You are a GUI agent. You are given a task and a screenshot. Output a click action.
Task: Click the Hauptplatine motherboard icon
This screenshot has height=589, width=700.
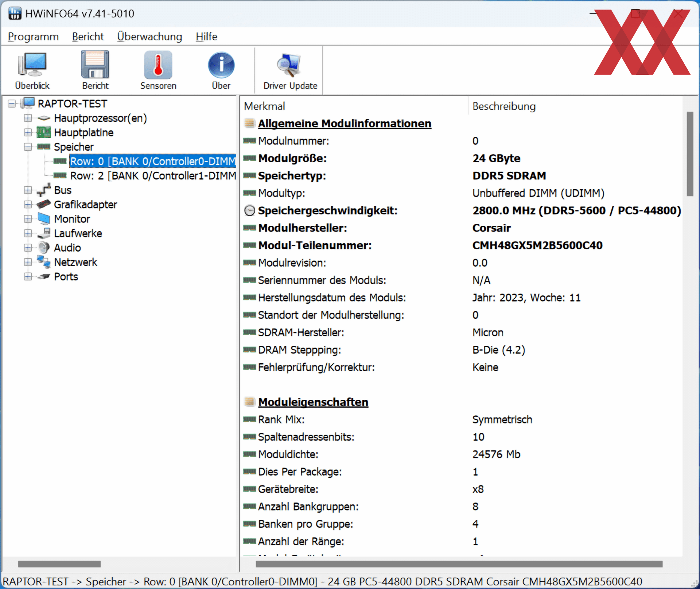[44, 132]
